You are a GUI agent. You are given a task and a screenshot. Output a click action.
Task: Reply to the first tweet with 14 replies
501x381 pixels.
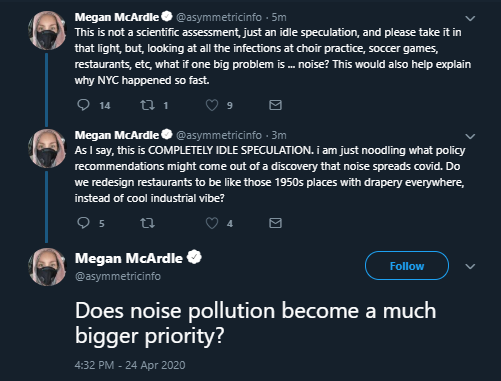click(83, 105)
